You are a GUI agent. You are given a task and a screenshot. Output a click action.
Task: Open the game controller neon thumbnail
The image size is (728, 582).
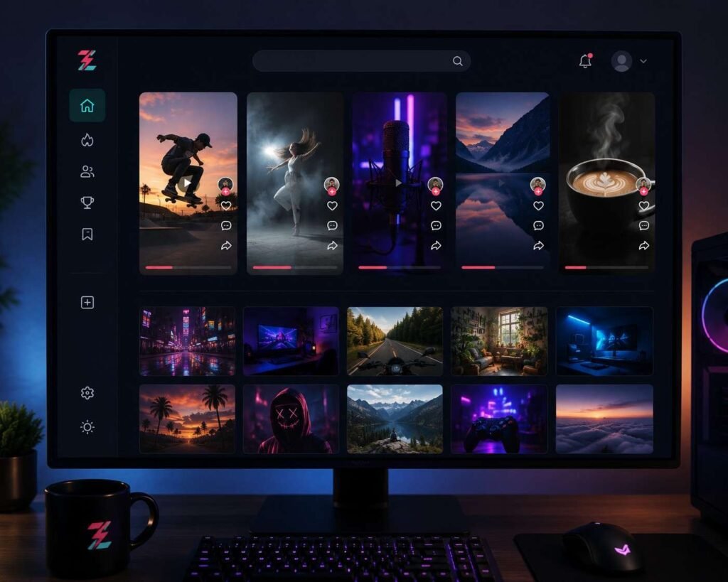(x=499, y=419)
